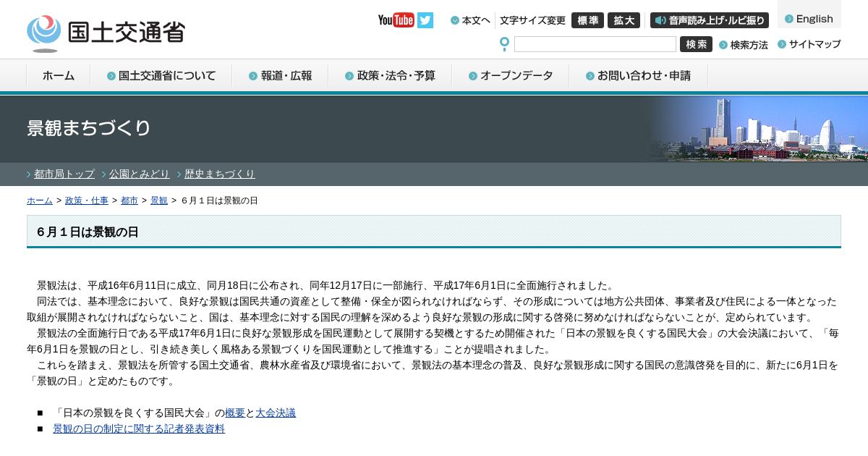The image size is (868, 456).
Task: Open the 大会決議 link
Action: point(276,413)
